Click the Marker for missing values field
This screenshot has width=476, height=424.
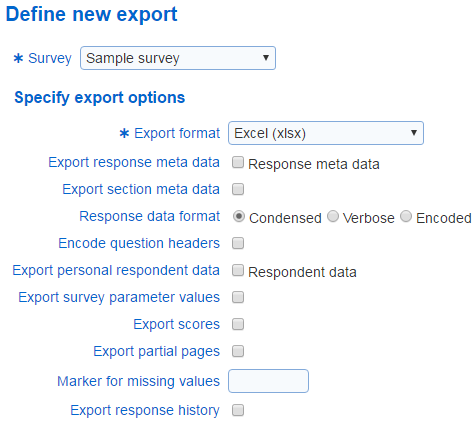point(268,381)
